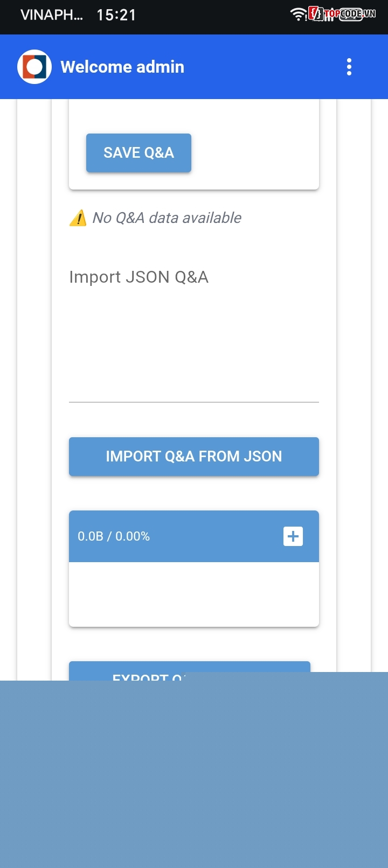Click the underline of the JSON input
The width and height of the screenshot is (388, 868).
[194, 402]
